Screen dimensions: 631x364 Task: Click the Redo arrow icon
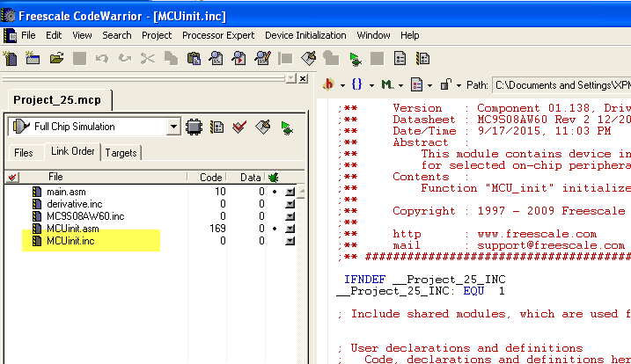coord(125,59)
